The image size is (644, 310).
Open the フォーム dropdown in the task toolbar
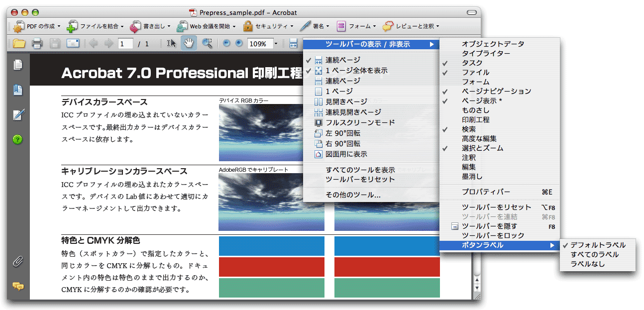point(356,26)
